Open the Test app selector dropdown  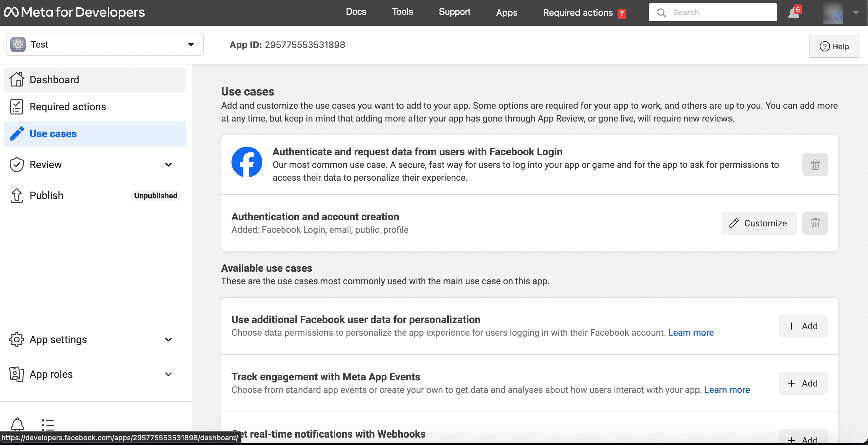click(x=191, y=44)
